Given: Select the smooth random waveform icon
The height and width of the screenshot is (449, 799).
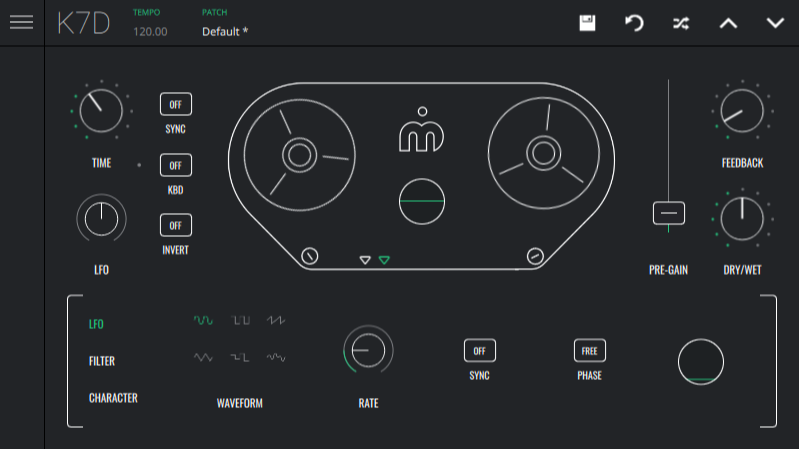Looking at the screenshot, I should (x=276, y=357).
